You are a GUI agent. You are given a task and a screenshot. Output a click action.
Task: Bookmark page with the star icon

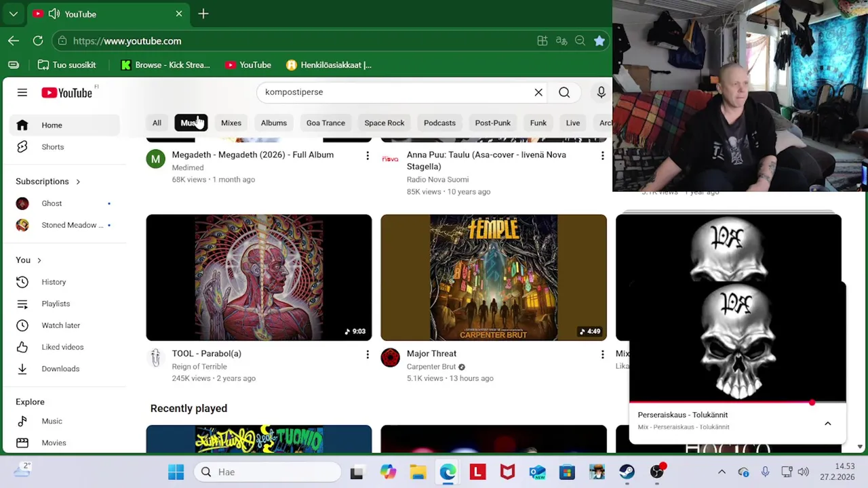(599, 41)
